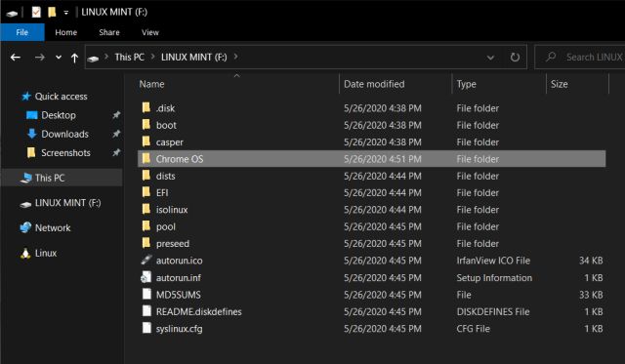
Task: Click the '33 KB' size of MD5SUMS
Action: [x=591, y=295]
